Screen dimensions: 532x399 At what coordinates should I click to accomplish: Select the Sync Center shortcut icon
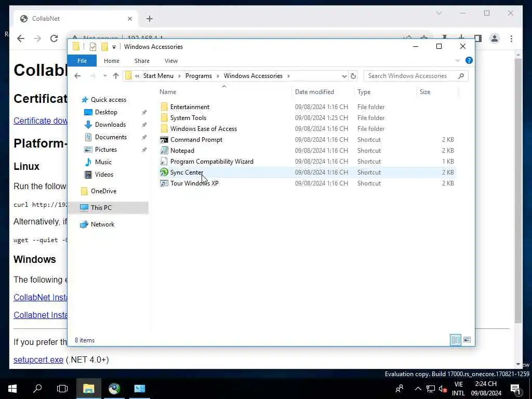click(x=164, y=172)
